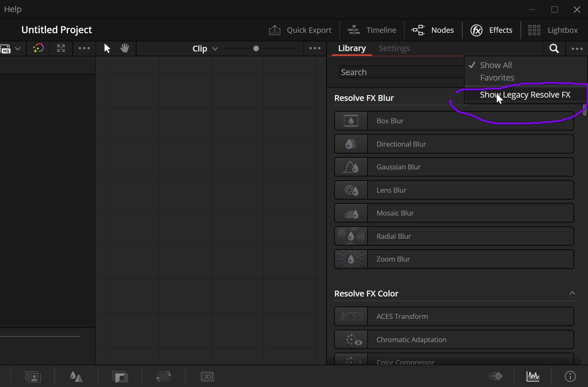Toggle the Effects panel
This screenshot has width=588, height=387.
point(491,30)
